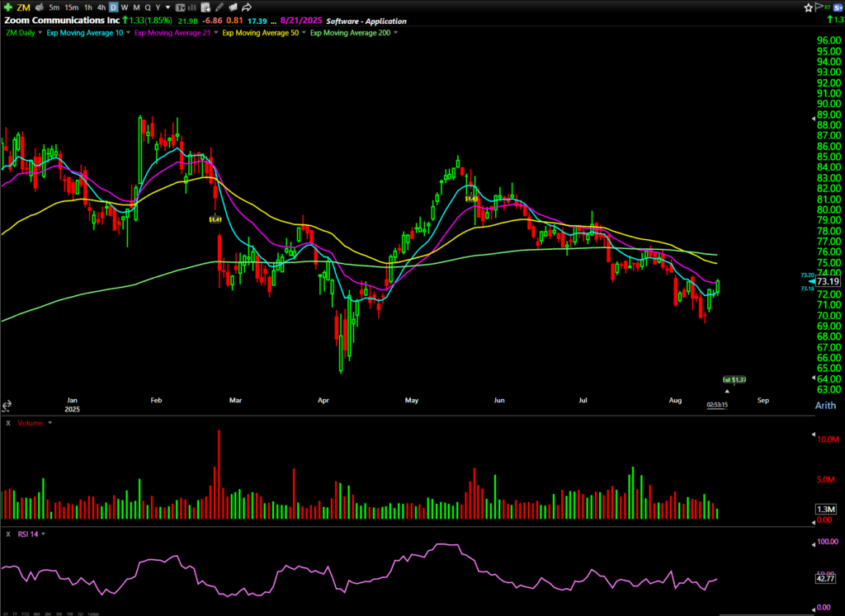Open the Exp Moving Average 200 dropdown
This screenshot has height=616, width=845.
[395, 33]
